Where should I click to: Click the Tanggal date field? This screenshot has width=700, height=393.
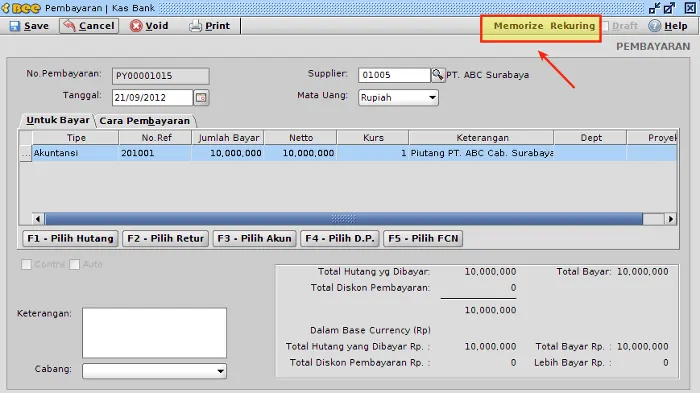click(153, 97)
